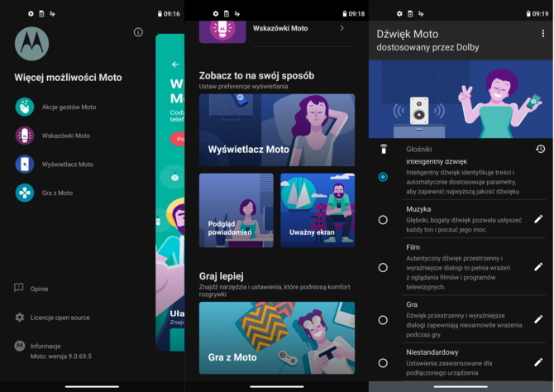
Task: Tap Głośniki label
Action: tap(419, 149)
